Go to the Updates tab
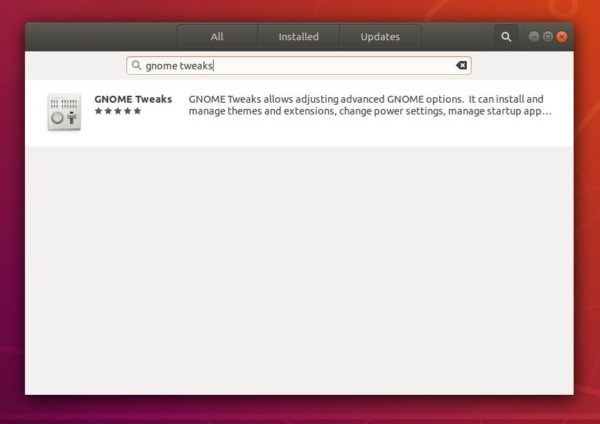600x424 pixels. coord(380,37)
